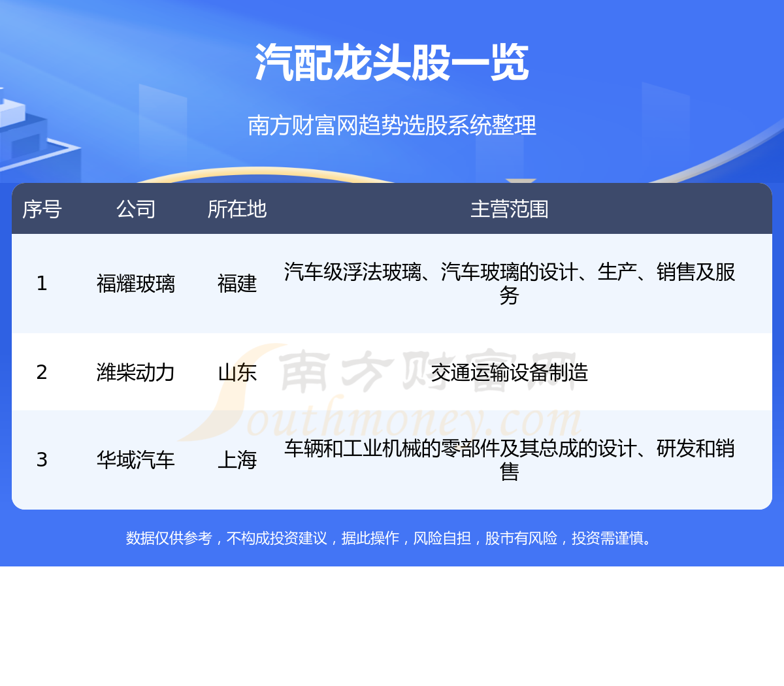Click the subtitle 南方财富网趋势选股系统整理
784x686 pixels.
[x=392, y=125]
